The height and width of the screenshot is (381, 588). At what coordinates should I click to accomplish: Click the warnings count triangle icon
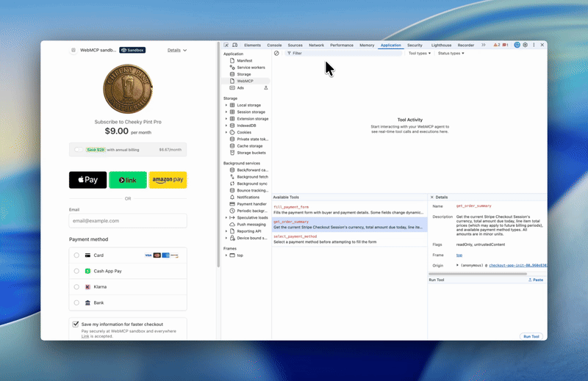click(495, 45)
